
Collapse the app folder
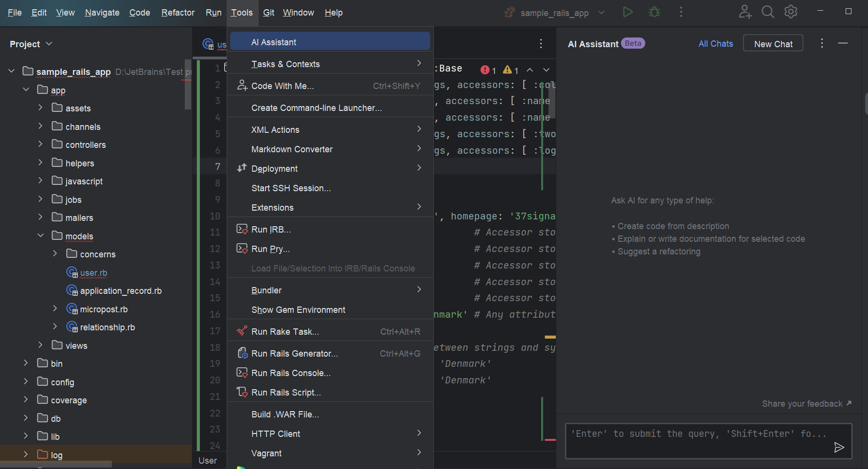26,90
